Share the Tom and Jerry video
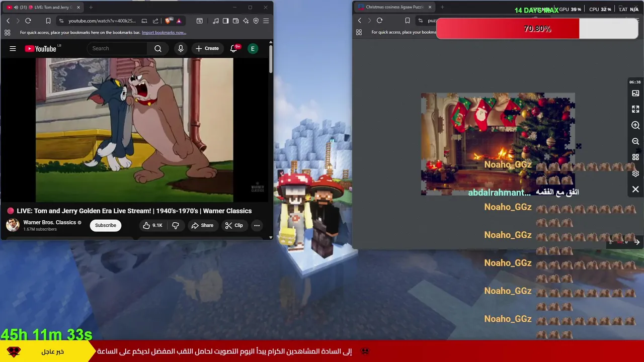The width and height of the screenshot is (644, 362). pos(202,225)
